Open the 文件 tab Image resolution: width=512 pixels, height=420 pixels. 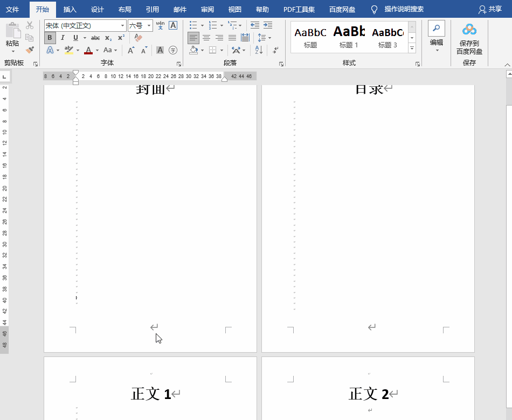13,9
